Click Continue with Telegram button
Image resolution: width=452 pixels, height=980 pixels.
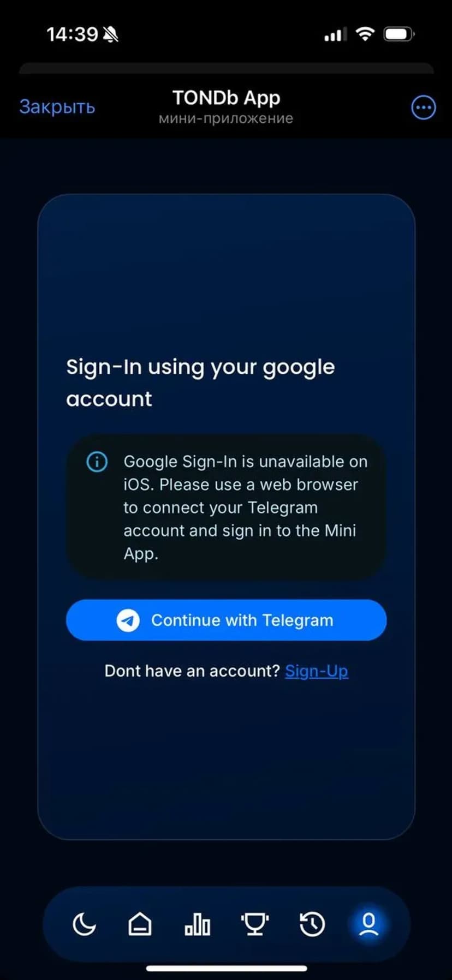click(226, 620)
